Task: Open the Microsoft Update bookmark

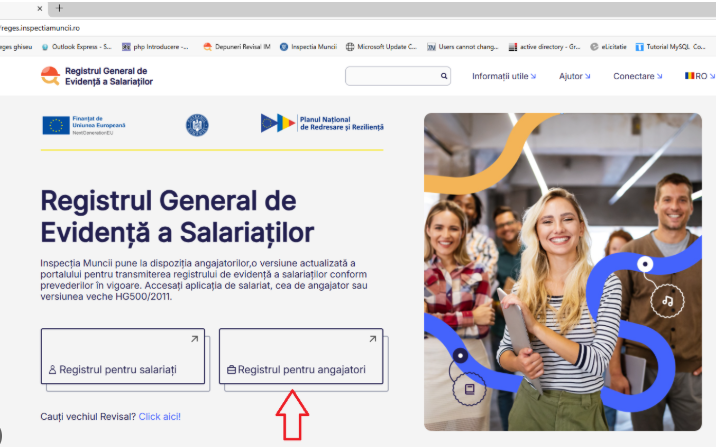Action: click(x=381, y=47)
